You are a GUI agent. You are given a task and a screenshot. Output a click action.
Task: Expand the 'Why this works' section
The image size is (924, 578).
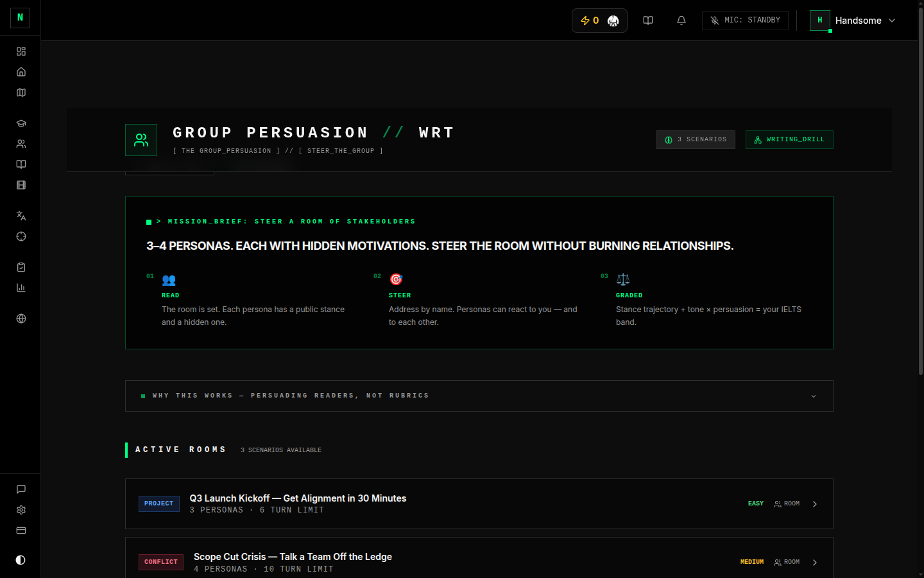(479, 396)
